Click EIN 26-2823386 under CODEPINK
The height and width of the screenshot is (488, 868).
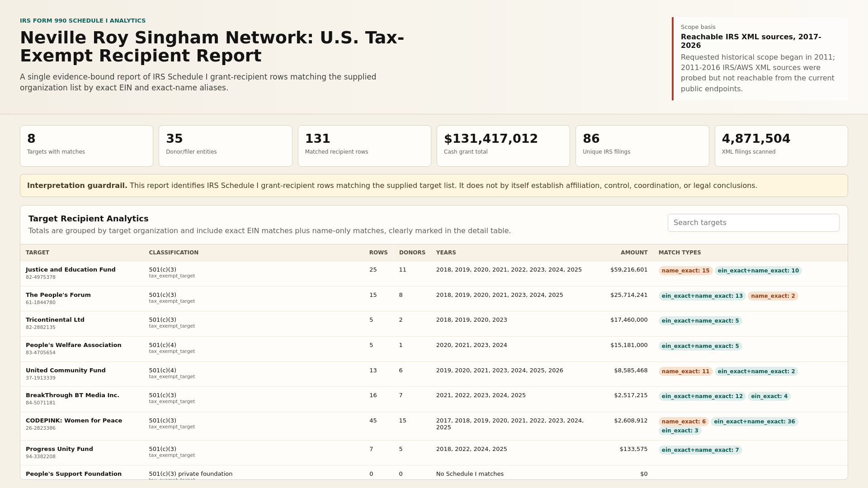41,428
